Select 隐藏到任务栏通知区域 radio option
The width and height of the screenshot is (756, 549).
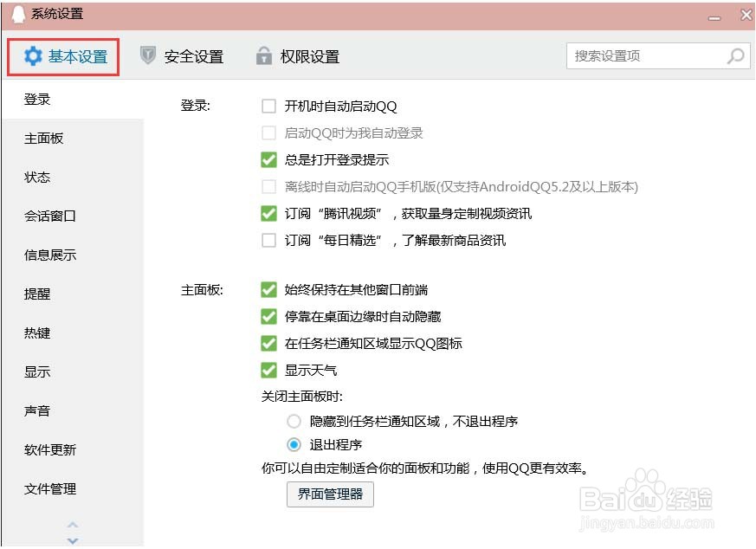coord(294,421)
